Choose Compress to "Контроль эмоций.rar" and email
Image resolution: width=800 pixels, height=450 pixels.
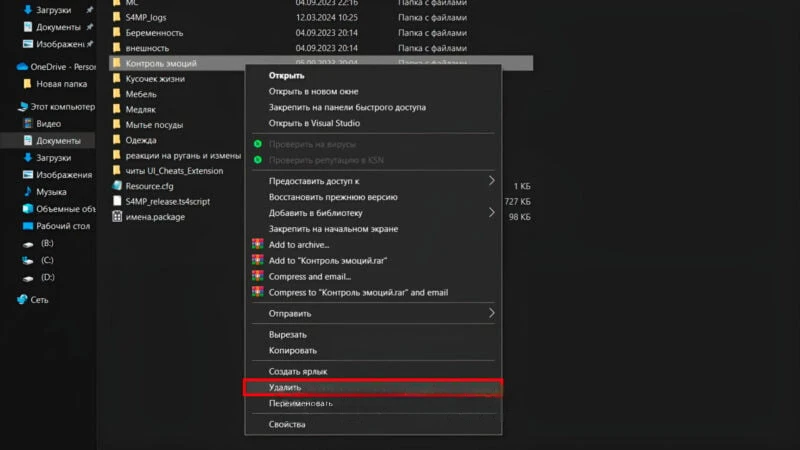tap(358, 292)
